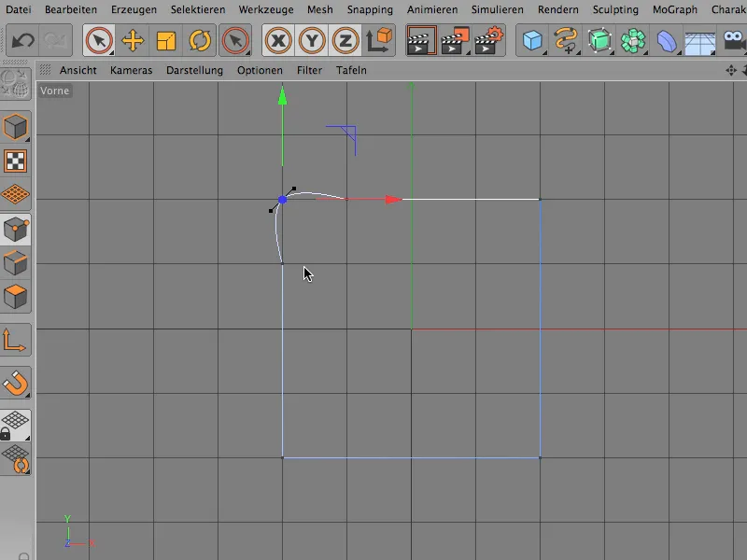This screenshot has width=747, height=560.
Task: Render the current view
Action: pos(422,40)
